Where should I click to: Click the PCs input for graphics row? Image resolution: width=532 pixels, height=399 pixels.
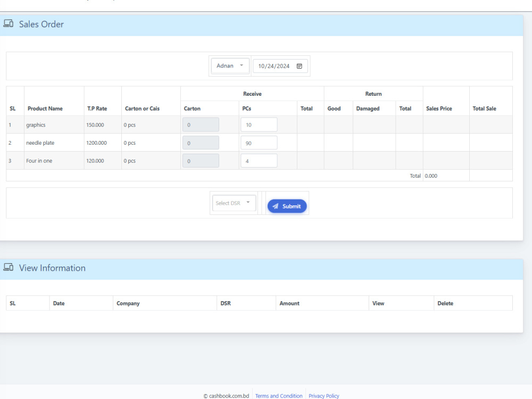point(259,124)
